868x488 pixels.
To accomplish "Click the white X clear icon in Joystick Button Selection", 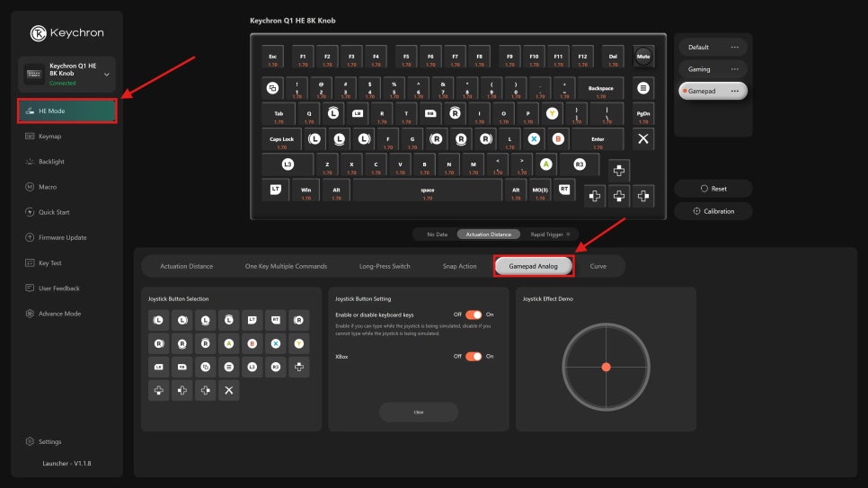I will [x=228, y=391].
